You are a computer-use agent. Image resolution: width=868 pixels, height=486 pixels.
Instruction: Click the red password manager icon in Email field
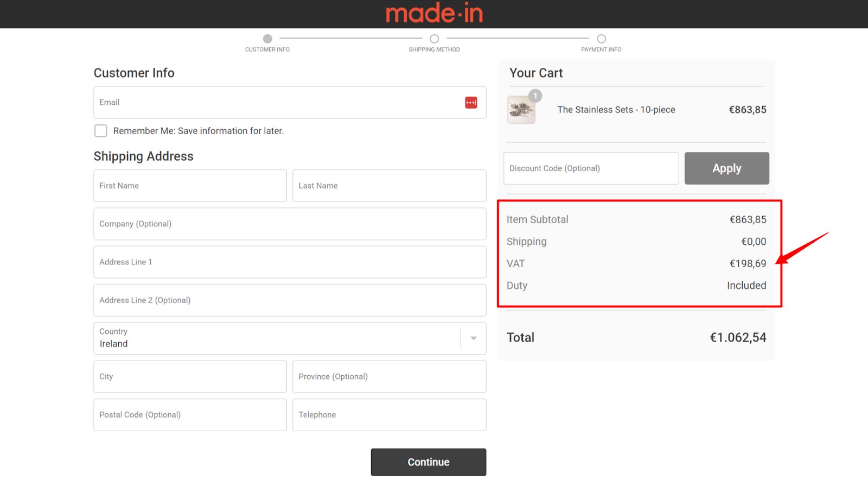(x=471, y=103)
